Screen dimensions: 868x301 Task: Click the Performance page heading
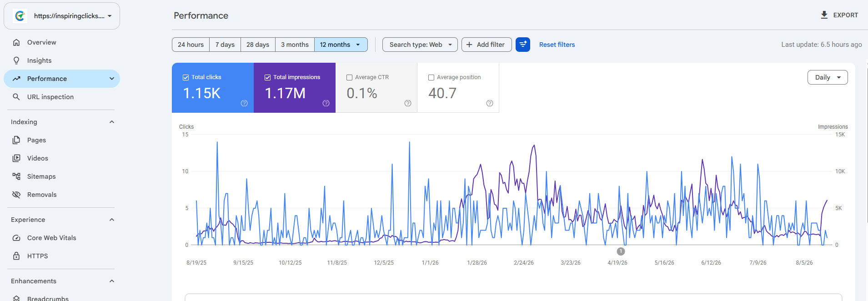coord(201,16)
